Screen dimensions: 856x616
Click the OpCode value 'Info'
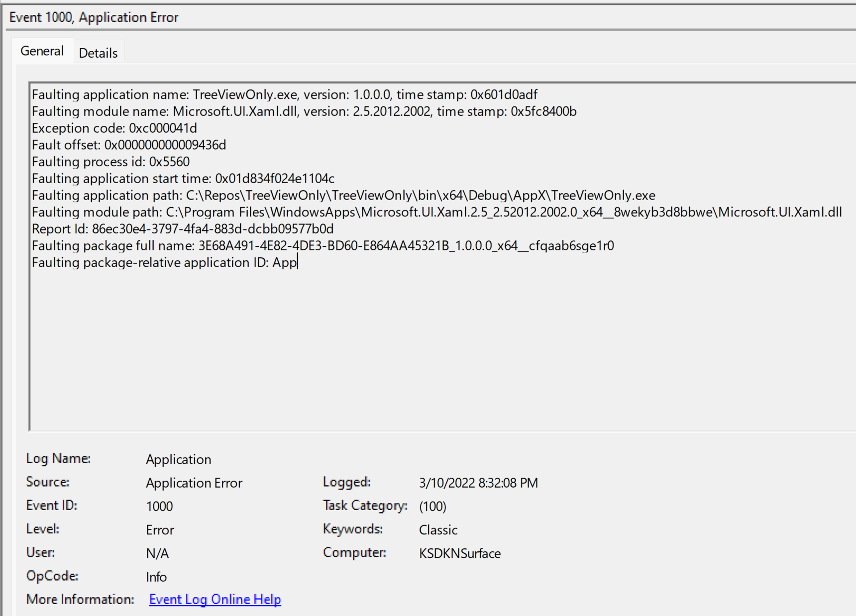click(x=156, y=577)
